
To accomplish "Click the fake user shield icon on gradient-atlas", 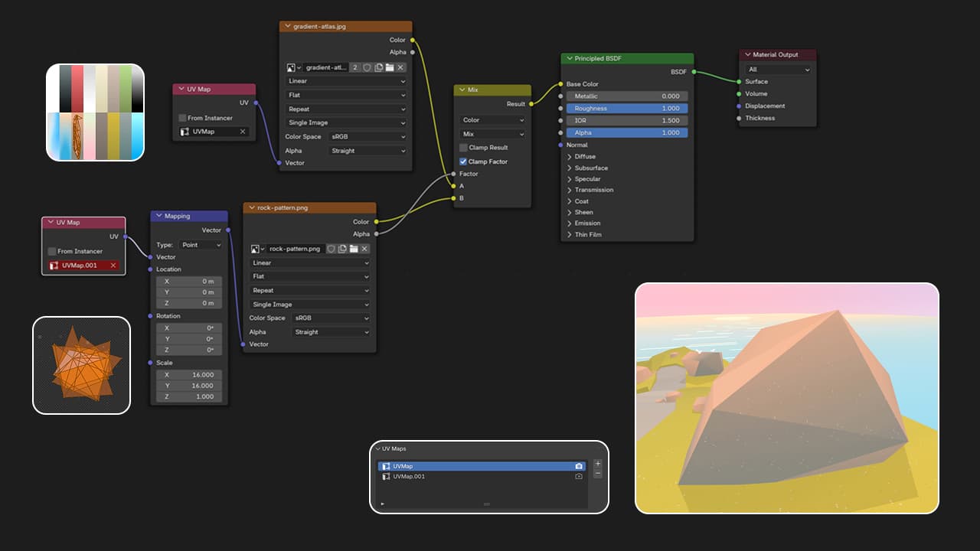I will (x=367, y=67).
